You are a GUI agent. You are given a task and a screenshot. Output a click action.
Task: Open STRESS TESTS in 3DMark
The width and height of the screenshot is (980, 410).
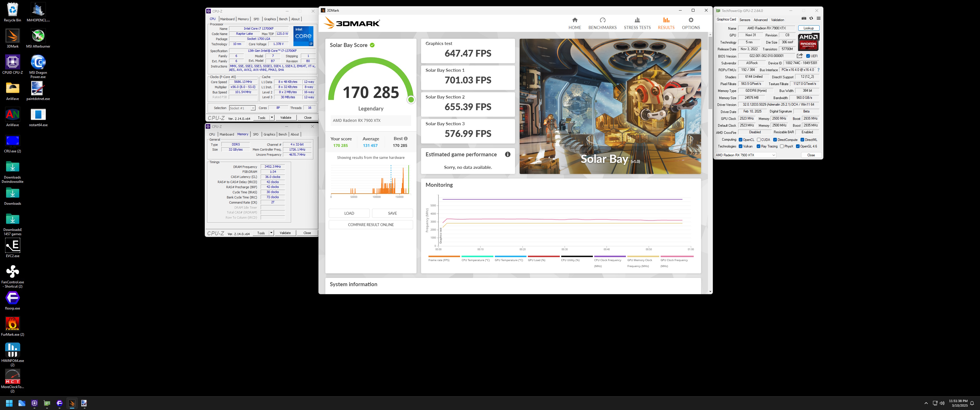point(637,24)
